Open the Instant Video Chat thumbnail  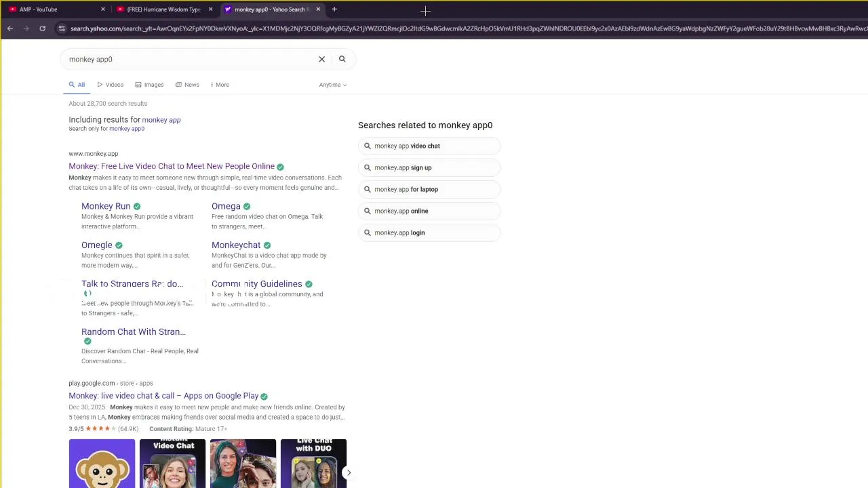[x=172, y=464]
